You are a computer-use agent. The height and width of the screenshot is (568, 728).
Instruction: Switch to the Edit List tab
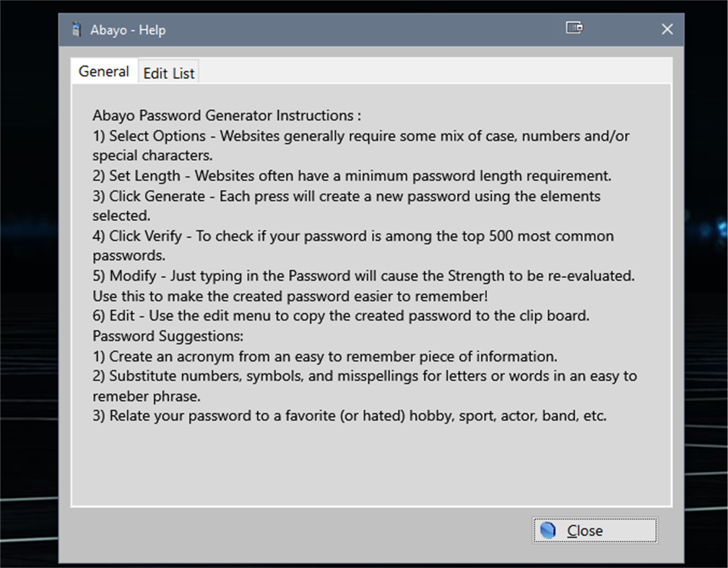click(x=169, y=73)
